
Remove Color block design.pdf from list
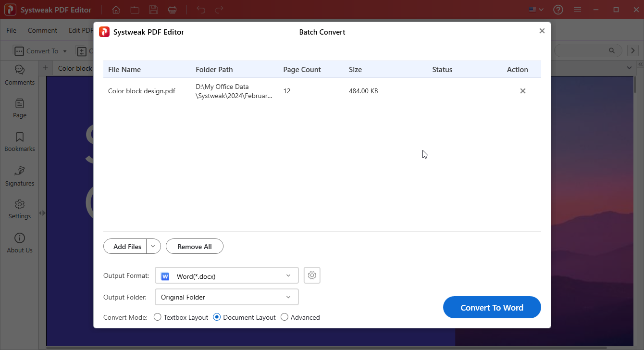522,91
